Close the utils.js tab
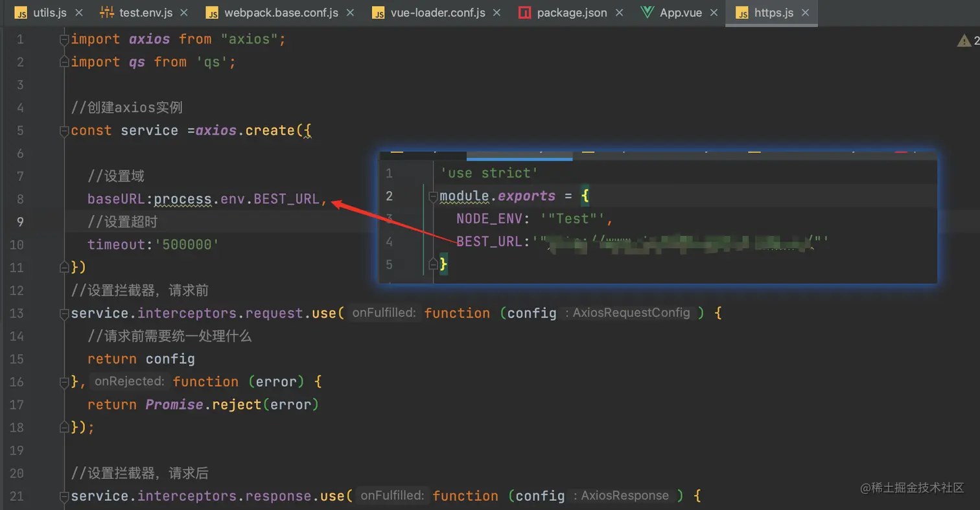This screenshot has height=510, width=980. point(79,12)
